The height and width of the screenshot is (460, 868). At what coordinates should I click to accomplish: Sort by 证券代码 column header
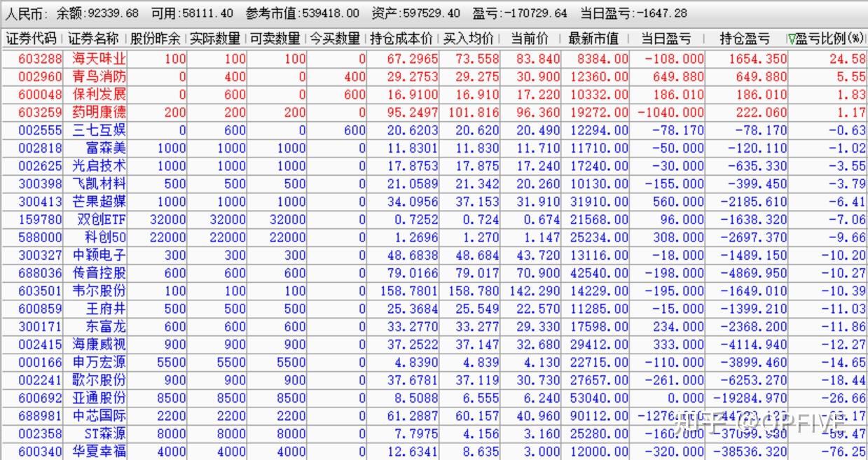(x=32, y=39)
